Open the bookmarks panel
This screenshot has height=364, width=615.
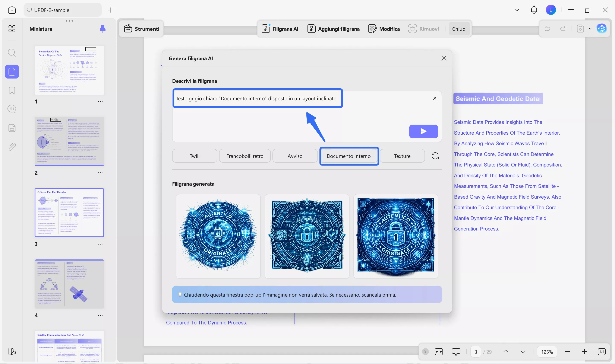[12, 90]
